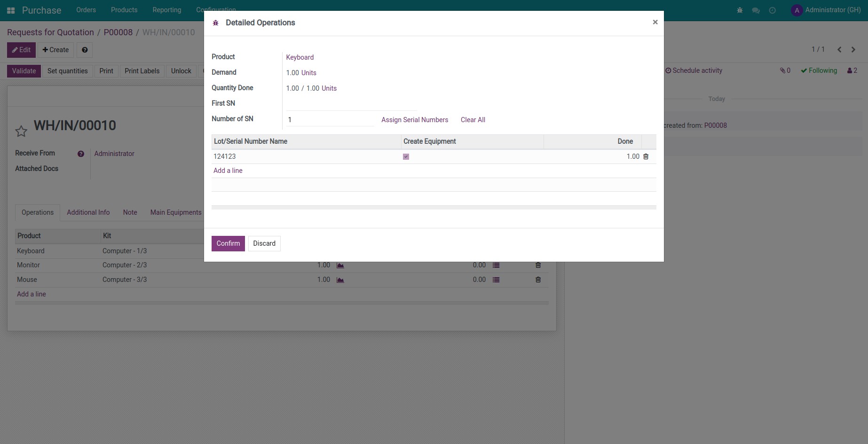Toggle Create Equipment checkbox for 124123
This screenshot has width=868, height=444.
406,157
